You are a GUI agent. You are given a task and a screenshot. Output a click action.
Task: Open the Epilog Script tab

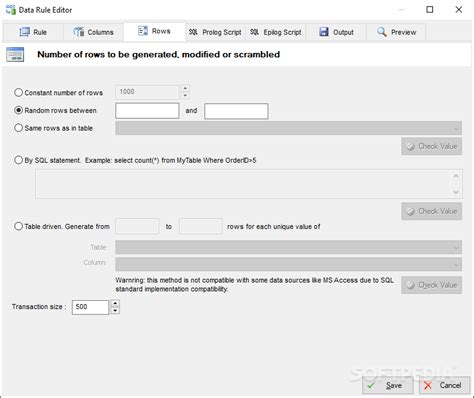click(276, 32)
